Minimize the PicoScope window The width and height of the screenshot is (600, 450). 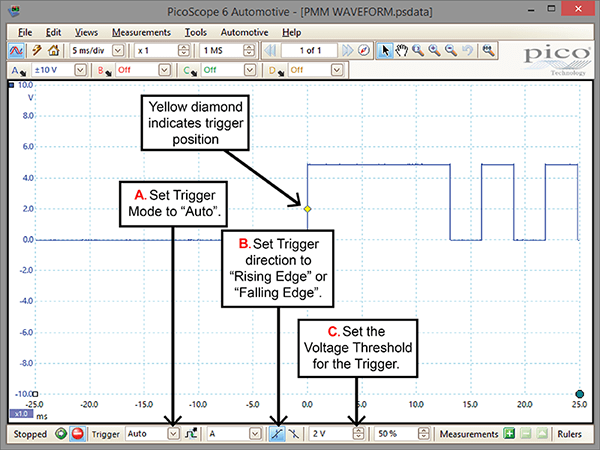point(532,10)
